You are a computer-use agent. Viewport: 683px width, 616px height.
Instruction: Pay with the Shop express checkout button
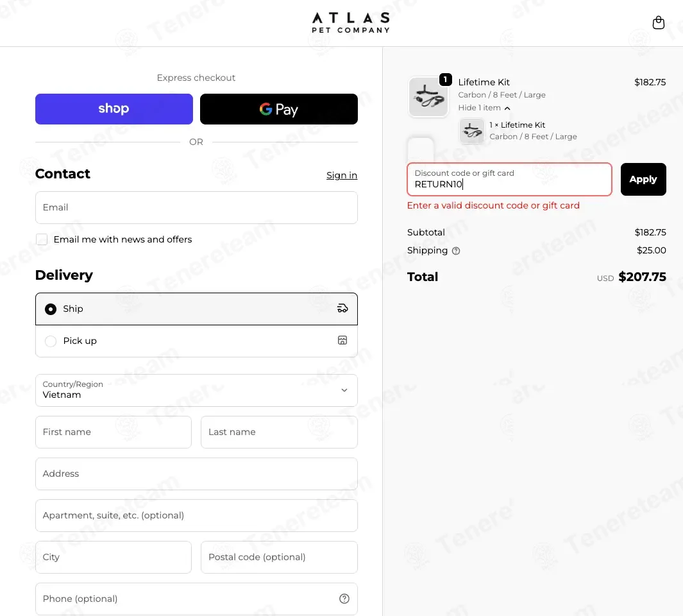[114, 109]
